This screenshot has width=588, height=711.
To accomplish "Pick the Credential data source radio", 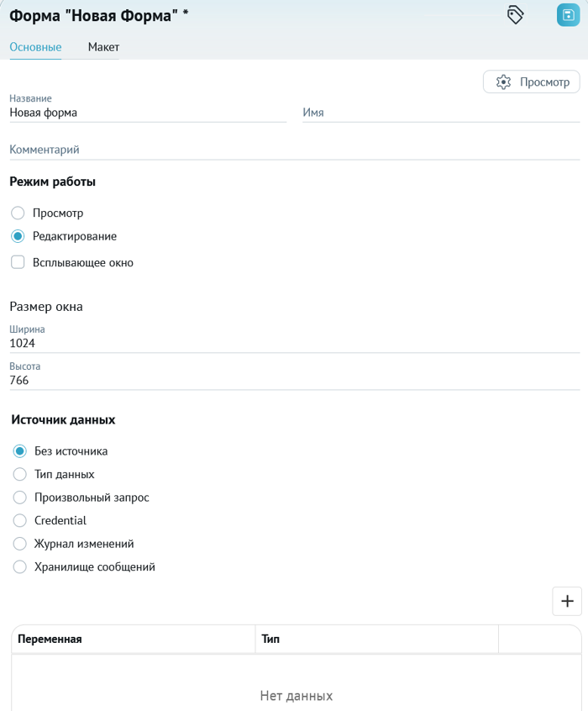I will [19, 520].
